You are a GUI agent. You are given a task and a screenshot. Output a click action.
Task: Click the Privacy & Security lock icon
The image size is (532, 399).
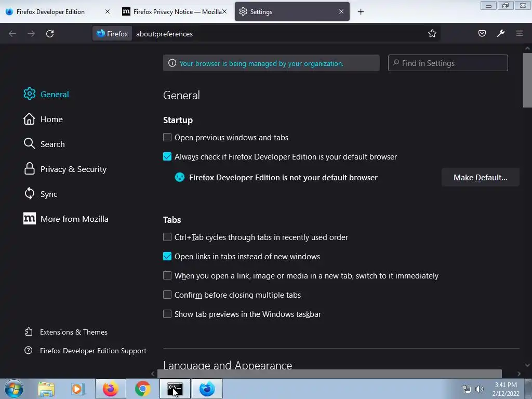[30, 169]
